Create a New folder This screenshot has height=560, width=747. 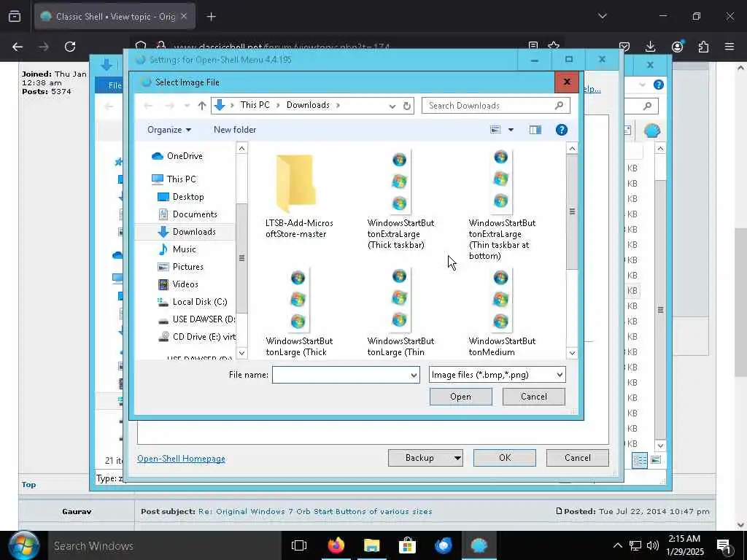pos(235,130)
